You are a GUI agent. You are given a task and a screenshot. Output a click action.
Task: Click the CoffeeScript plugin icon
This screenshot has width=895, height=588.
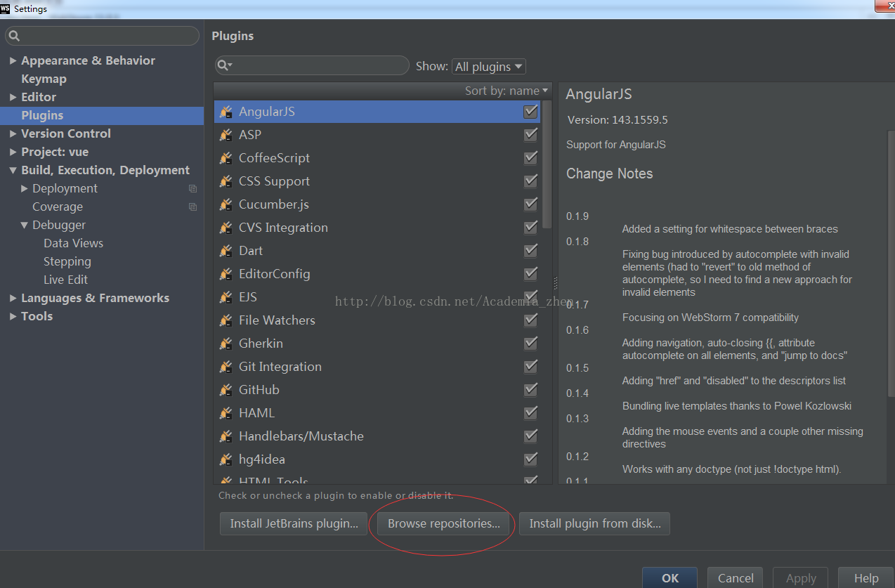[226, 158]
